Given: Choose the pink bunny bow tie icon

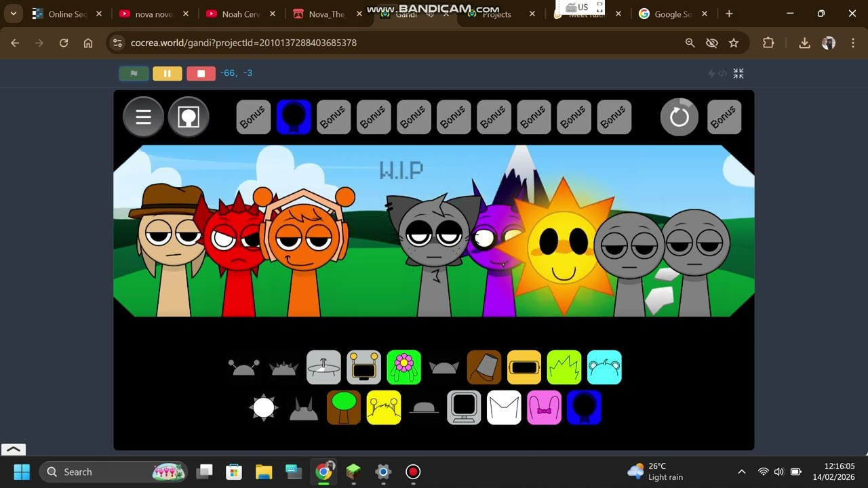Looking at the screenshot, I should tap(544, 407).
